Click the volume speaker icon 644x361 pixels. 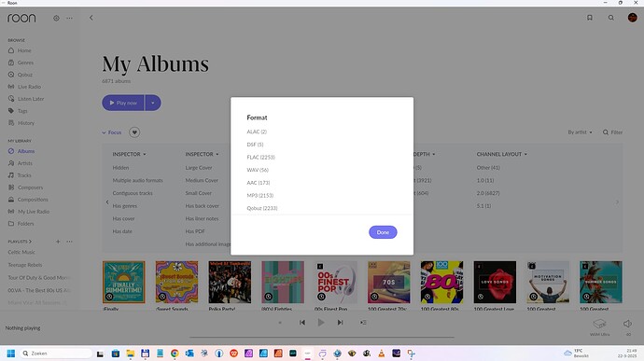(x=627, y=324)
